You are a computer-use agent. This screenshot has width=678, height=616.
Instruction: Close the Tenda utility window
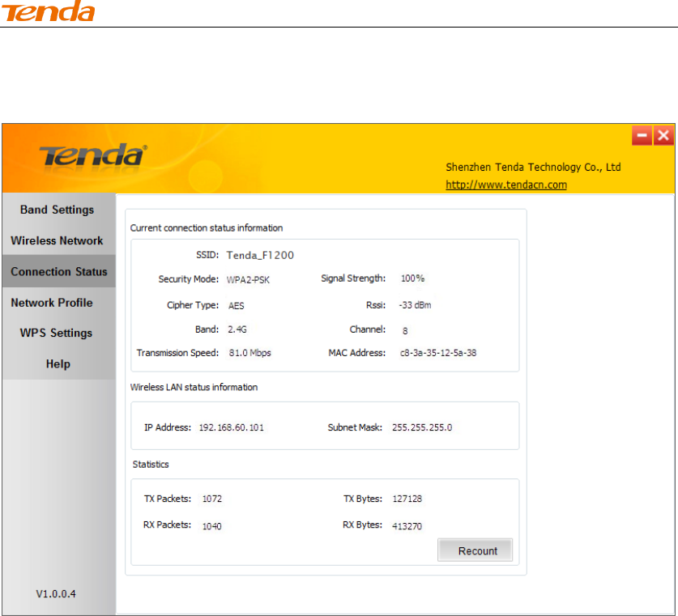(x=663, y=136)
